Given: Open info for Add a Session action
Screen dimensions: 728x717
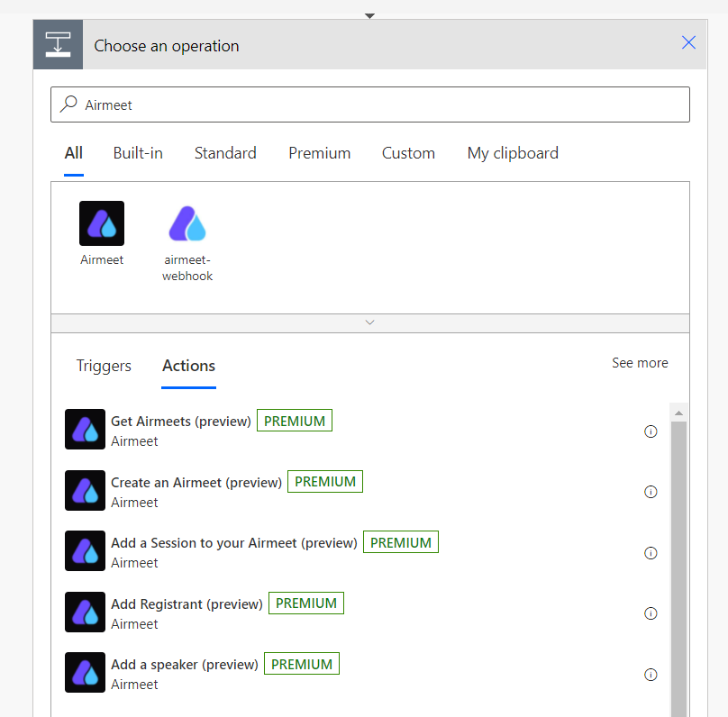Looking at the screenshot, I should pyautogui.click(x=651, y=553).
